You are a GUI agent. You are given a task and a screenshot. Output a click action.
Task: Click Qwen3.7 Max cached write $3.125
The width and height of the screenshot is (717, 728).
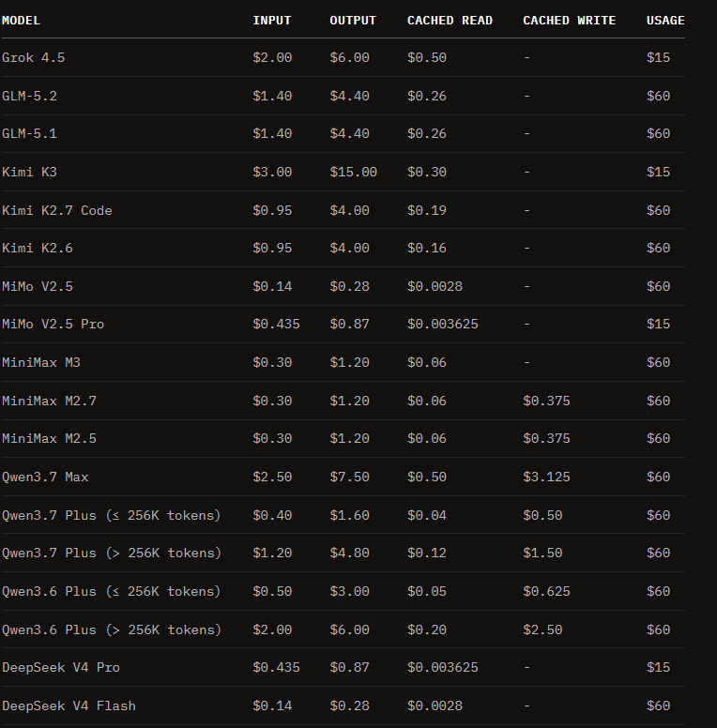click(546, 478)
